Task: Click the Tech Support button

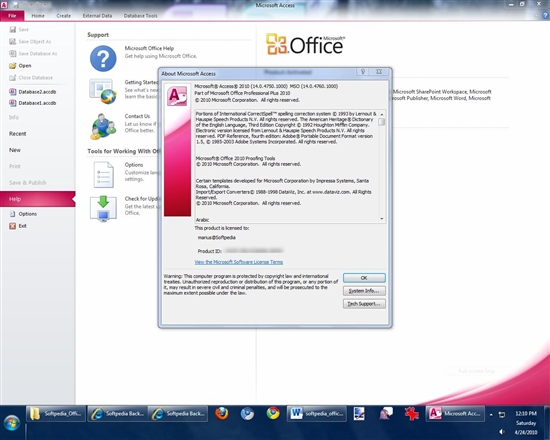Action: click(364, 304)
